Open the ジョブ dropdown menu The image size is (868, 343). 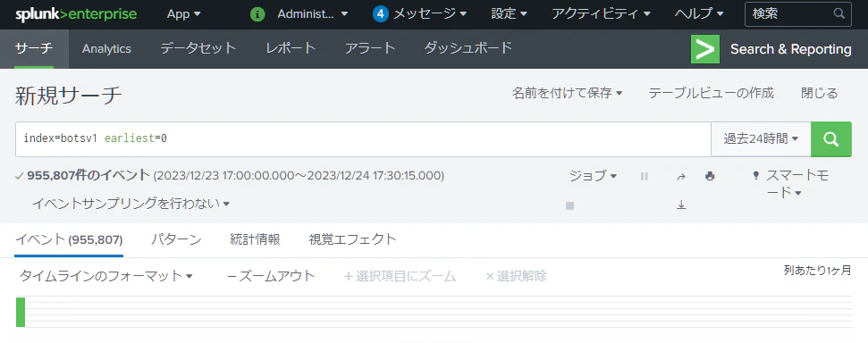[593, 176]
